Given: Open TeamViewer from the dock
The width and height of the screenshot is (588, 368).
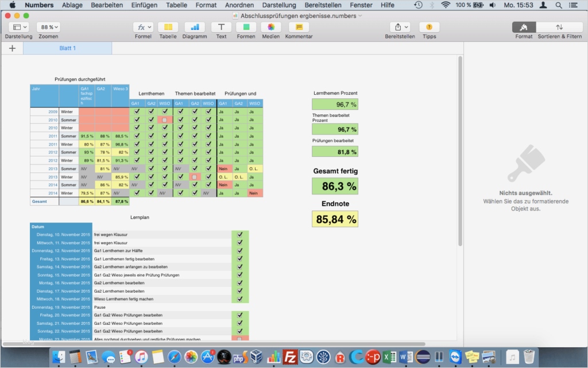Looking at the screenshot, I should (x=455, y=356).
